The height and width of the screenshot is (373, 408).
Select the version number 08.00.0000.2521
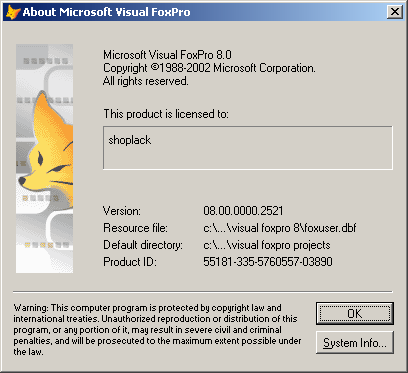[x=243, y=211]
